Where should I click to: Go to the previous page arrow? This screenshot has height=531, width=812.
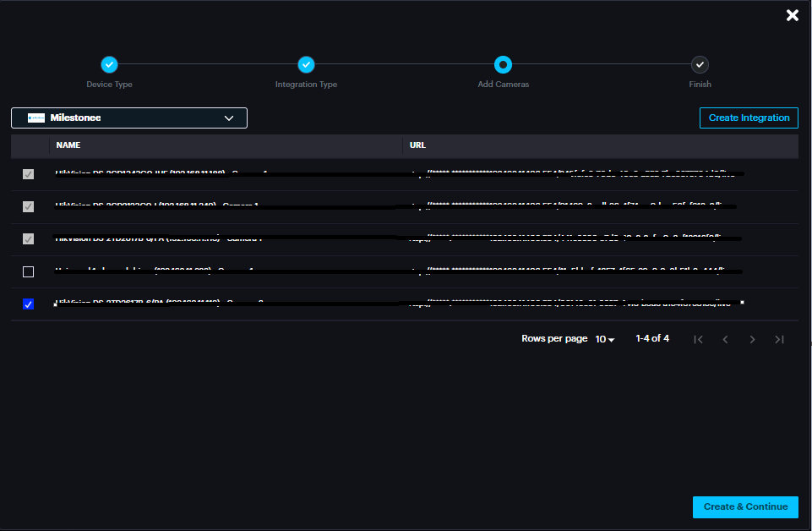coord(725,339)
